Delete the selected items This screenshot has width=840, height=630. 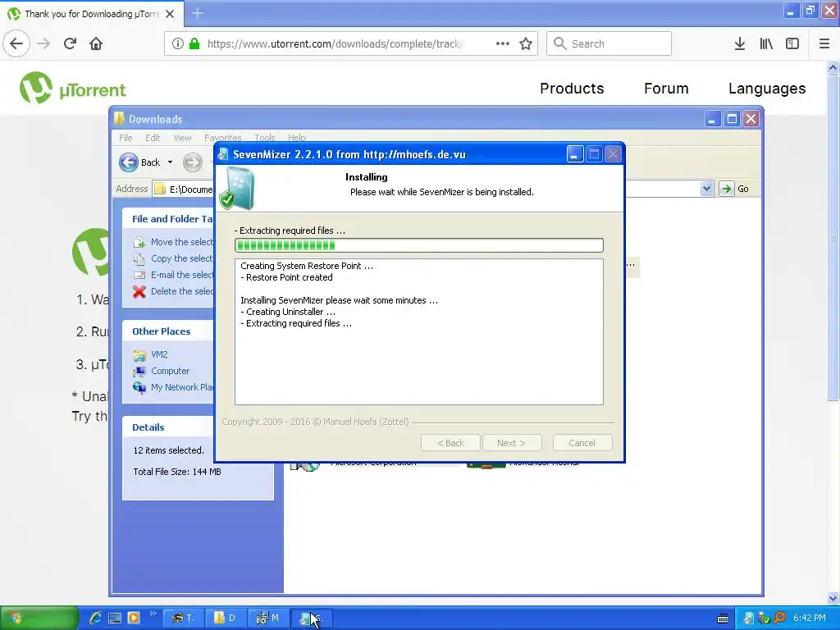172,291
